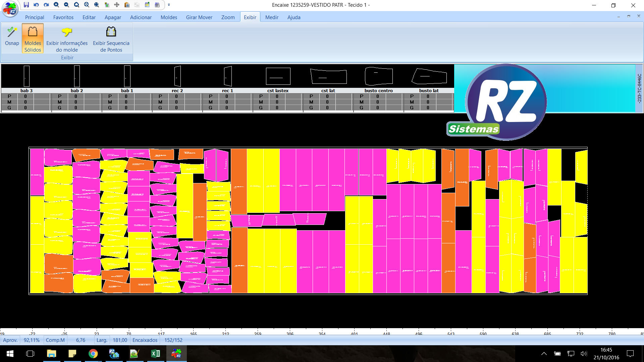Click the 92,11% Aprov. value in status bar
Viewport: 644px width, 362px height.
(x=32, y=340)
